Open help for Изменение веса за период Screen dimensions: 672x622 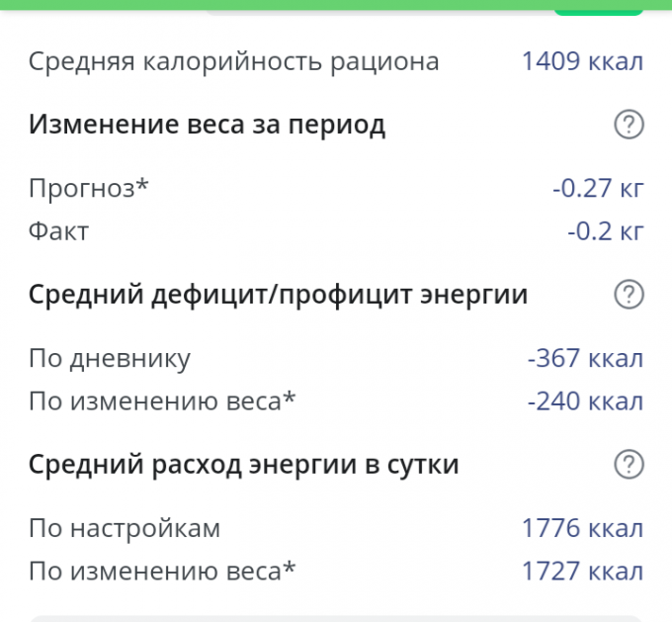[x=629, y=125]
